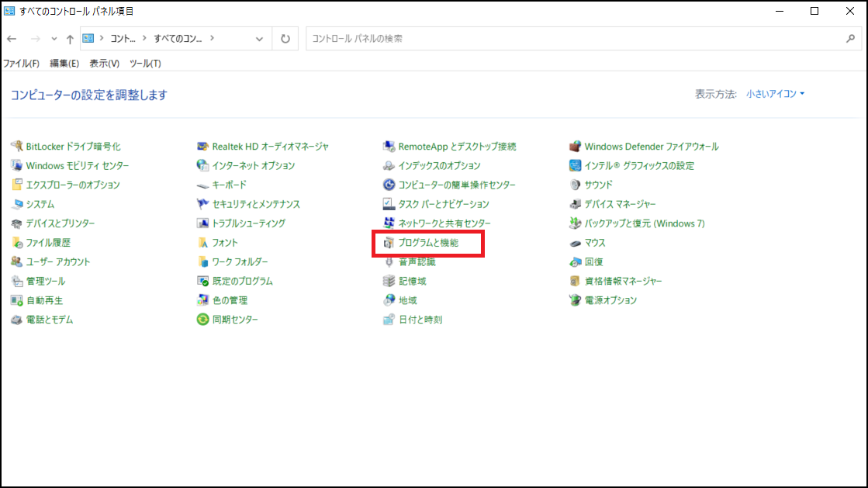Click the サウンド speaker icon
The width and height of the screenshot is (868, 488).
(575, 185)
